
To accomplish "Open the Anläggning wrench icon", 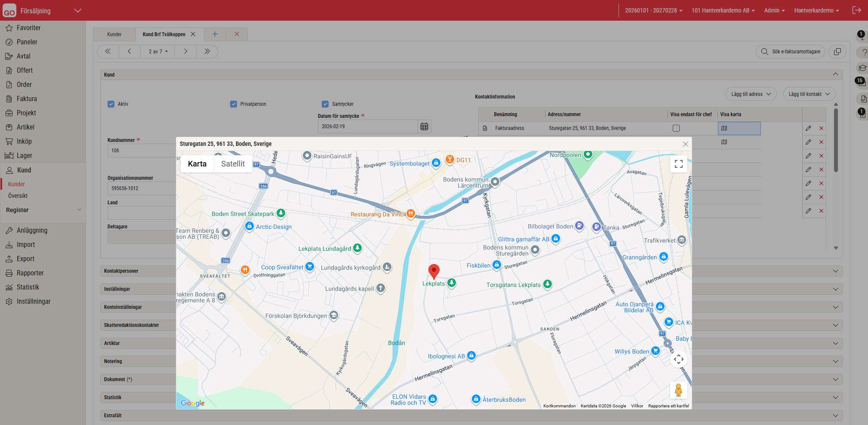I will pyautogui.click(x=9, y=231).
